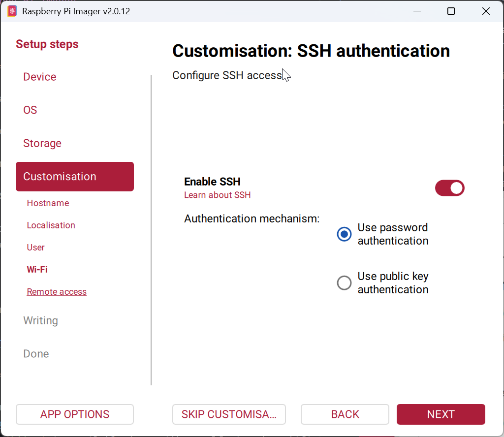Click the window title 'Raspberry Pi Imager v2.0.12'
Image resolution: width=504 pixels, height=437 pixels.
point(76,11)
